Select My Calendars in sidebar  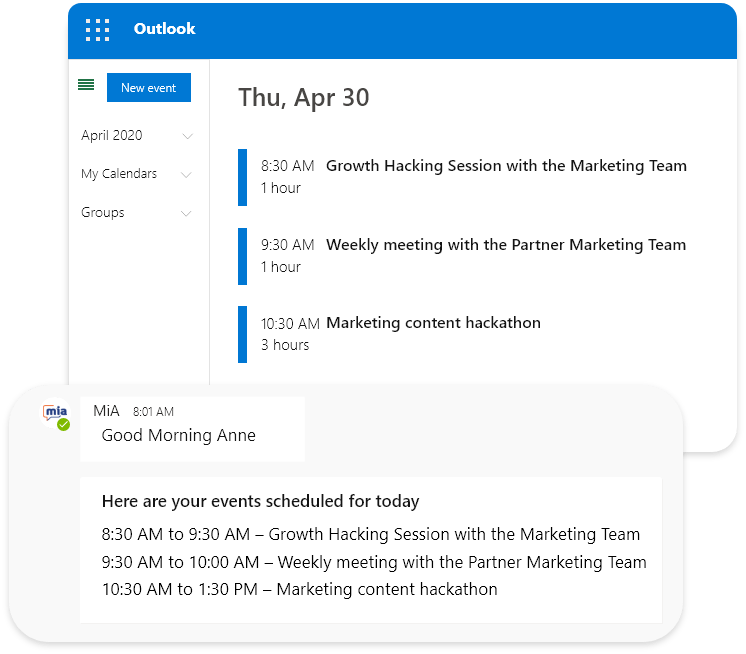[119, 174]
